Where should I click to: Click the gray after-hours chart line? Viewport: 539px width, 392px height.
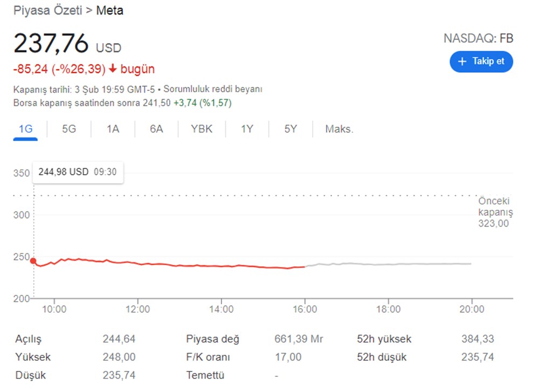(x=388, y=264)
